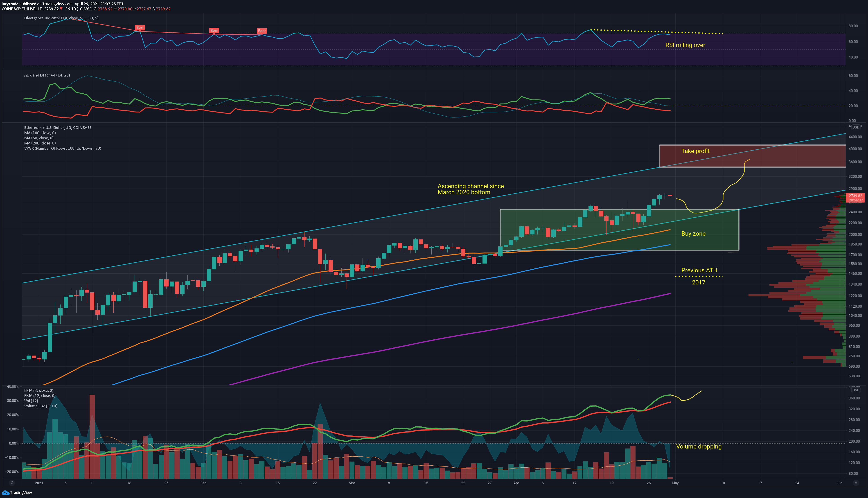The image size is (868, 498).
Task: Click the 'Previous ATH' annotation
Action: [699, 270]
